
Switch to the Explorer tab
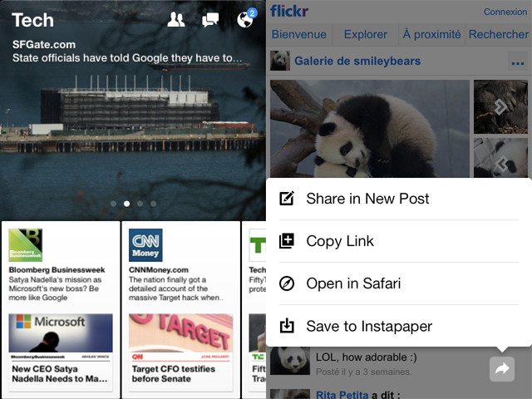tap(366, 34)
